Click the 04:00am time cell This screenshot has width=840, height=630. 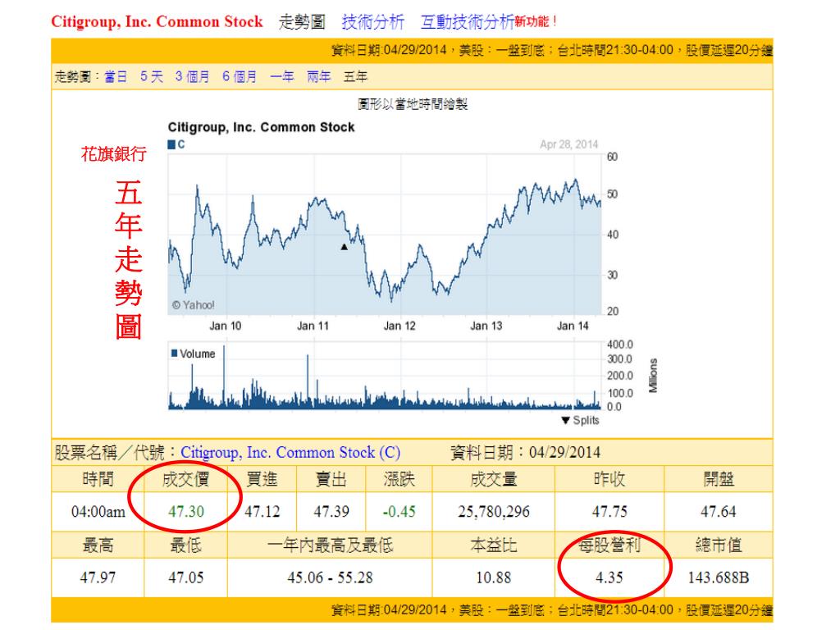click(x=98, y=512)
